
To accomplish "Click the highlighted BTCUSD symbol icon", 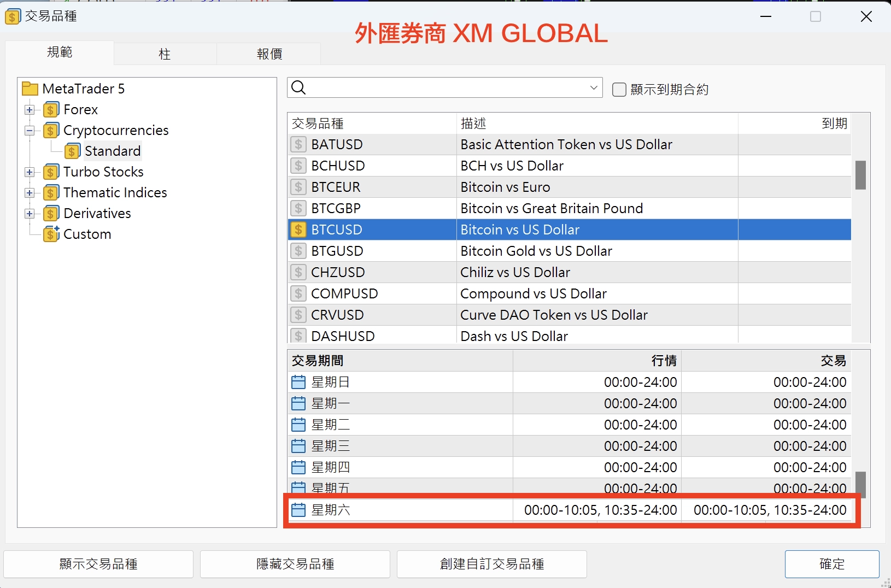I will point(298,230).
